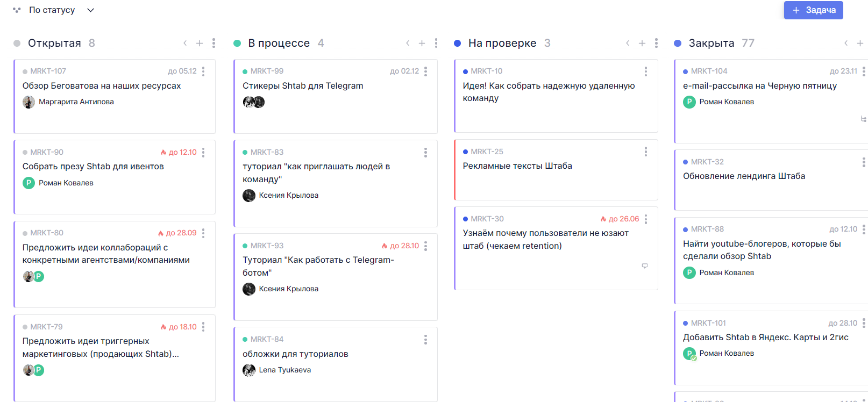Collapse the В процессе column with arrow
Image resolution: width=868 pixels, height=402 pixels.
(408, 43)
